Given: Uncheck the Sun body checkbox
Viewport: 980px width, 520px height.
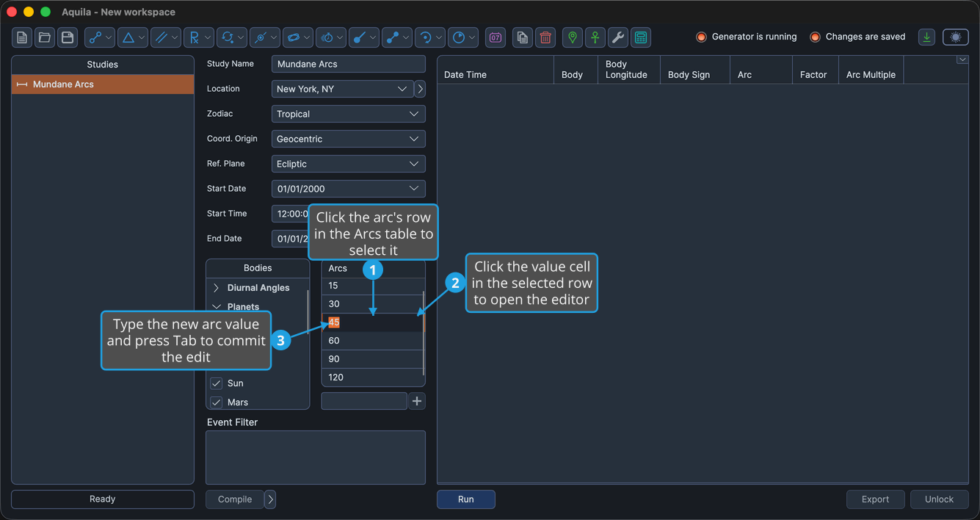Looking at the screenshot, I should coord(217,383).
